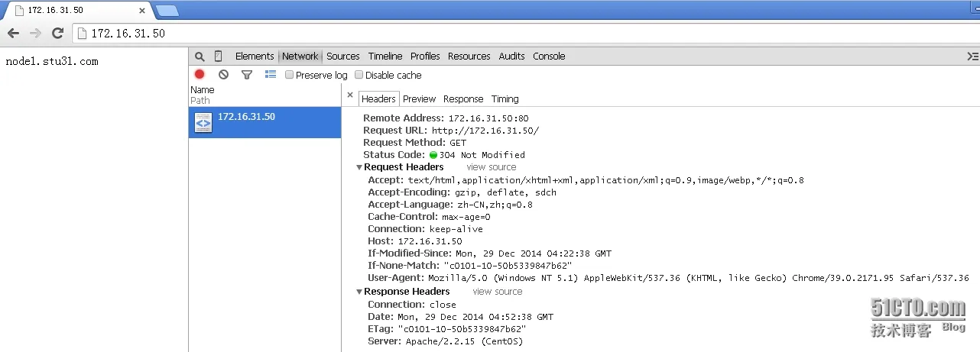
Task: Toggle the device mode phone icon
Action: tap(218, 57)
